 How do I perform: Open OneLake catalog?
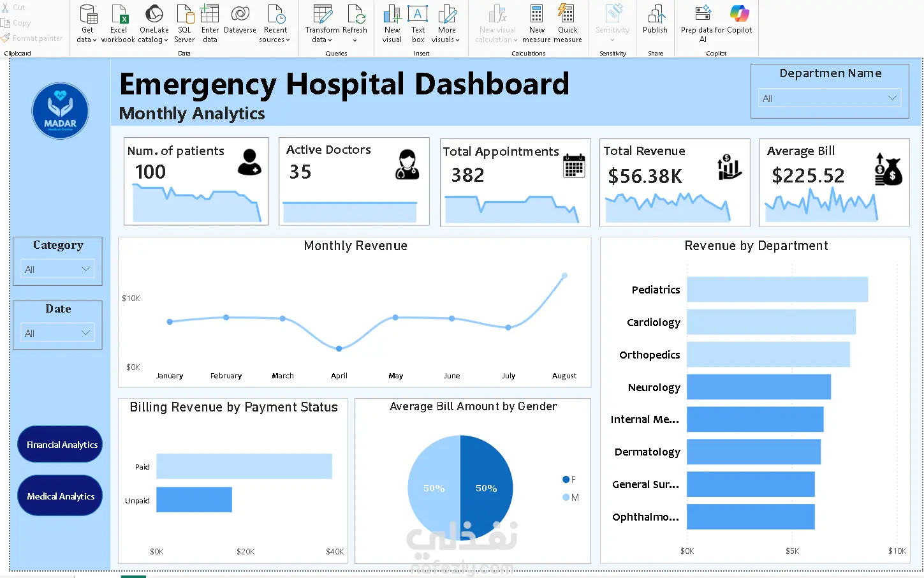pyautogui.click(x=154, y=24)
